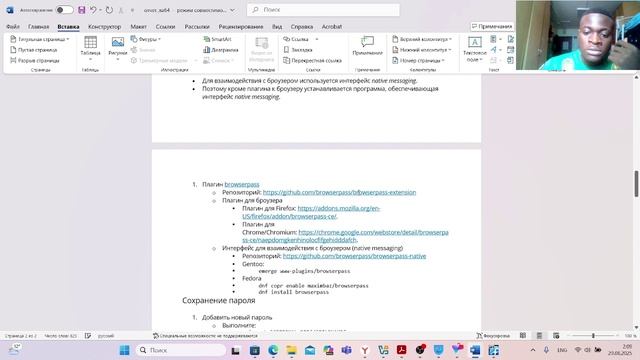Expand the Ссылка dropdown arrow
This screenshot has height=360, width=640.
pyautogui.click(x=317, y=39)
